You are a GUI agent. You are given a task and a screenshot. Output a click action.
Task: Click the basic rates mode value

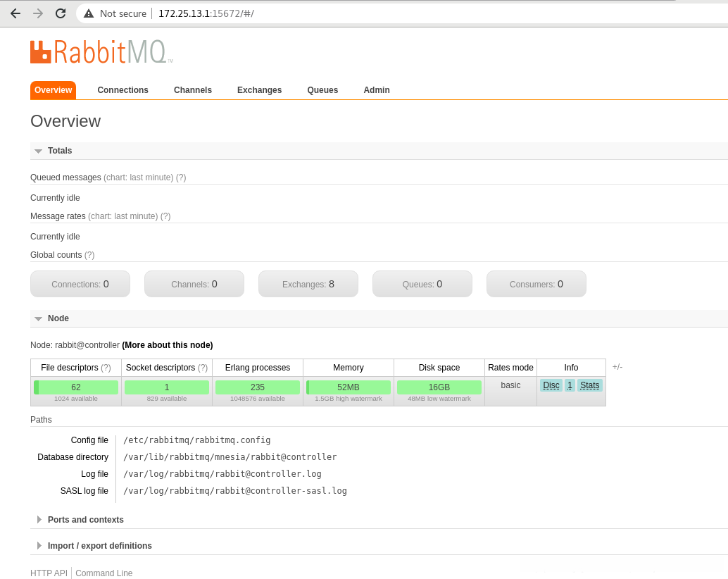[510, 385]
